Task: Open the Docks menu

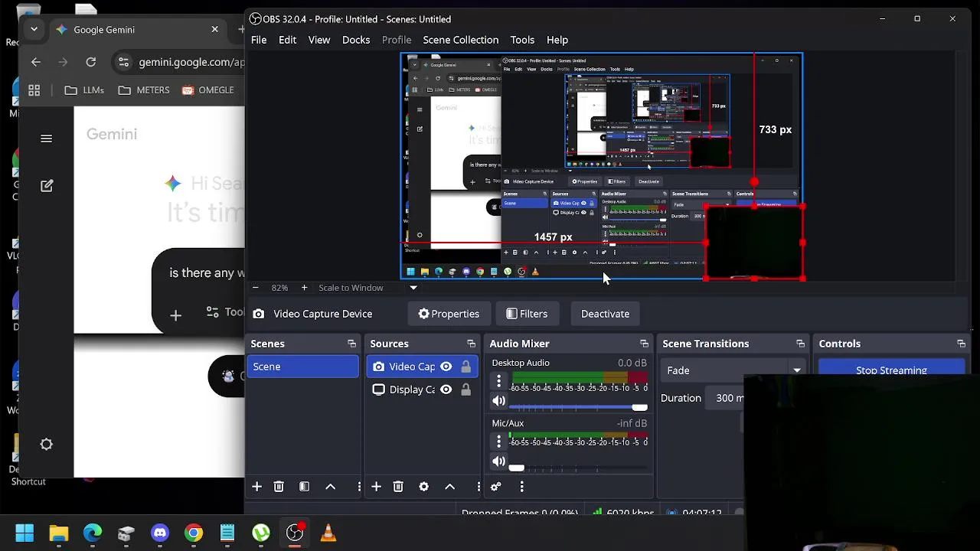Action: click(356, 40)
